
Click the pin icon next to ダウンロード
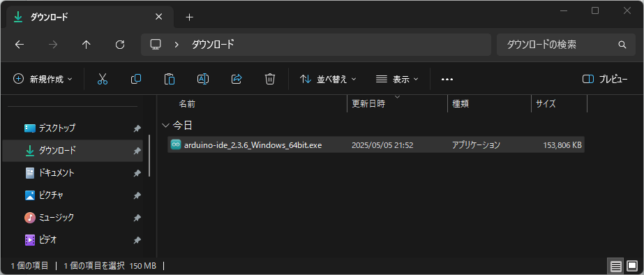pos(137,151)
